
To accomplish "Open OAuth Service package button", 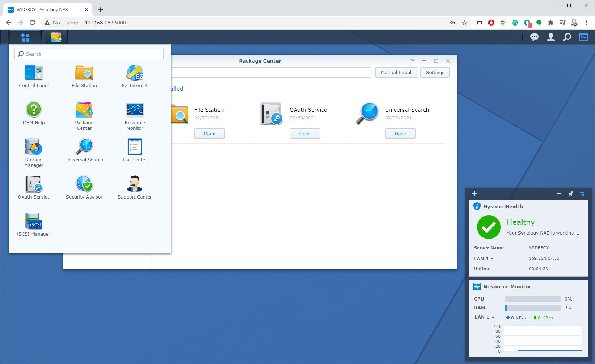I will tap(305, 134).
